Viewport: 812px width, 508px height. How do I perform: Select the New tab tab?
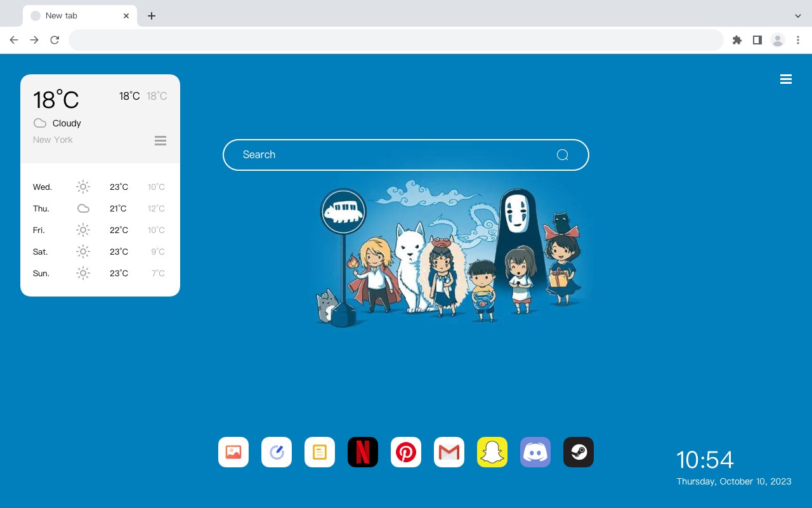coord(80,16)
